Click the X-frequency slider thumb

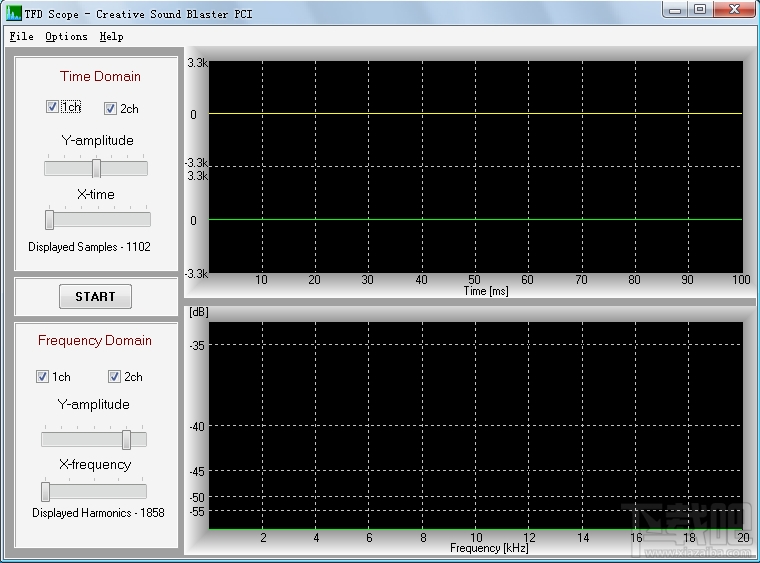point(46,491)
